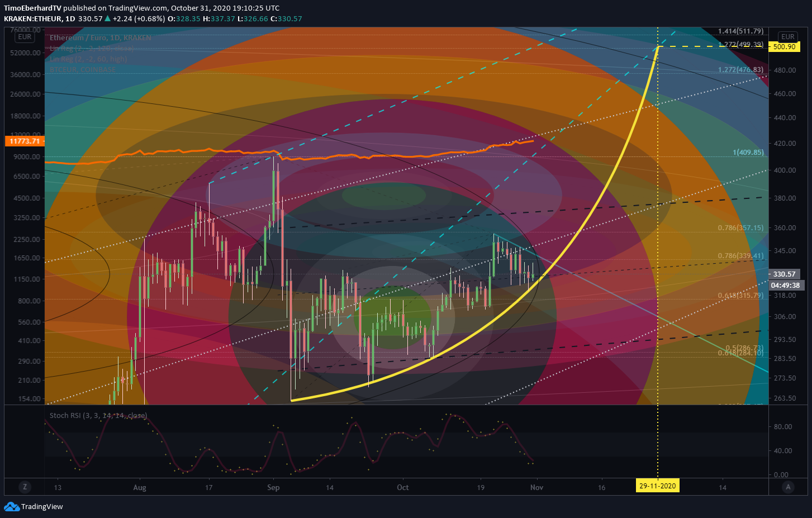This screenshot has height=518, width=812.
Task: Select the Ethereum / Euro, 1D, KRAKEN legend
Action: (101, 37)
